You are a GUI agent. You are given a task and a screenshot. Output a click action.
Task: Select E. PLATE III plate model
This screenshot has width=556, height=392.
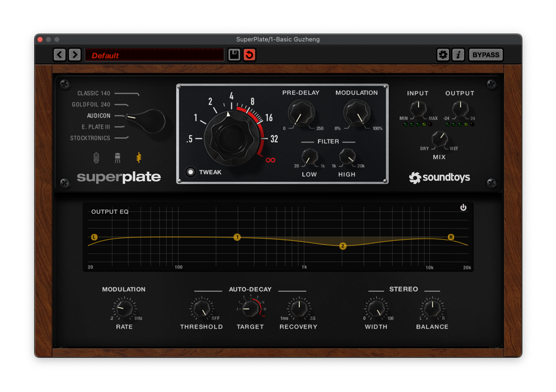[x=96, y=127]
